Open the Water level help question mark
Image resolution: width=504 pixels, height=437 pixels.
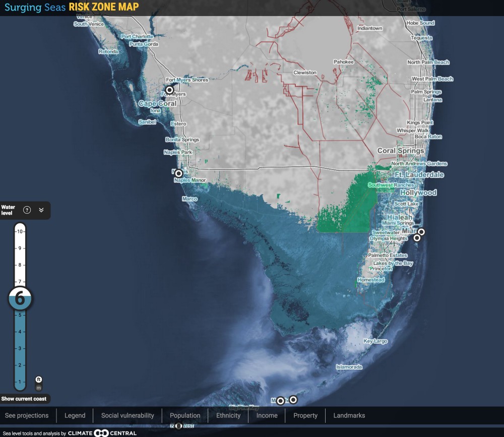27,209
